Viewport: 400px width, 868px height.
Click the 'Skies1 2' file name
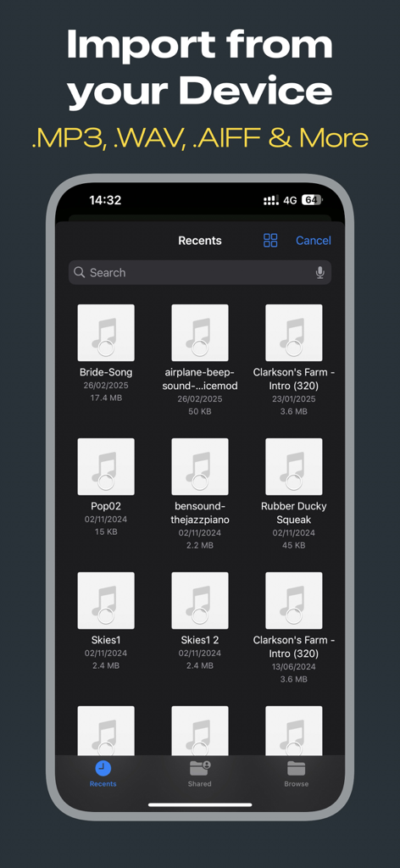coord(200,640)
